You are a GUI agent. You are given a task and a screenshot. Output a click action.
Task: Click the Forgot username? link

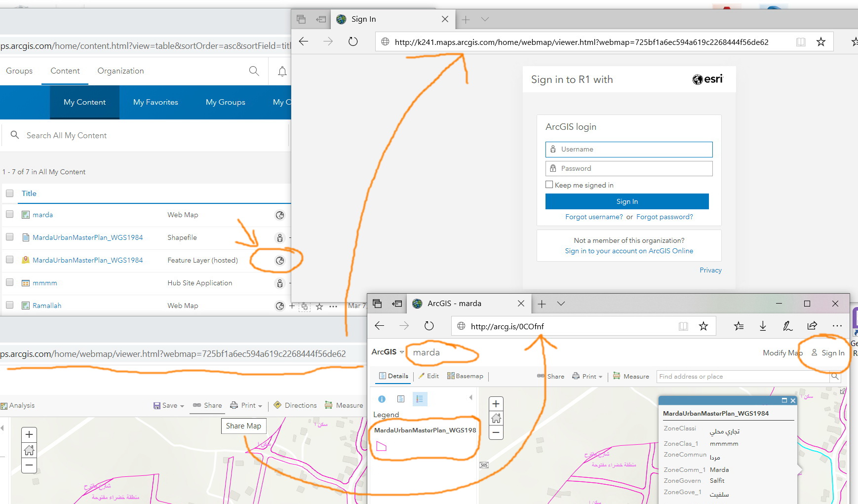(594, 217)
